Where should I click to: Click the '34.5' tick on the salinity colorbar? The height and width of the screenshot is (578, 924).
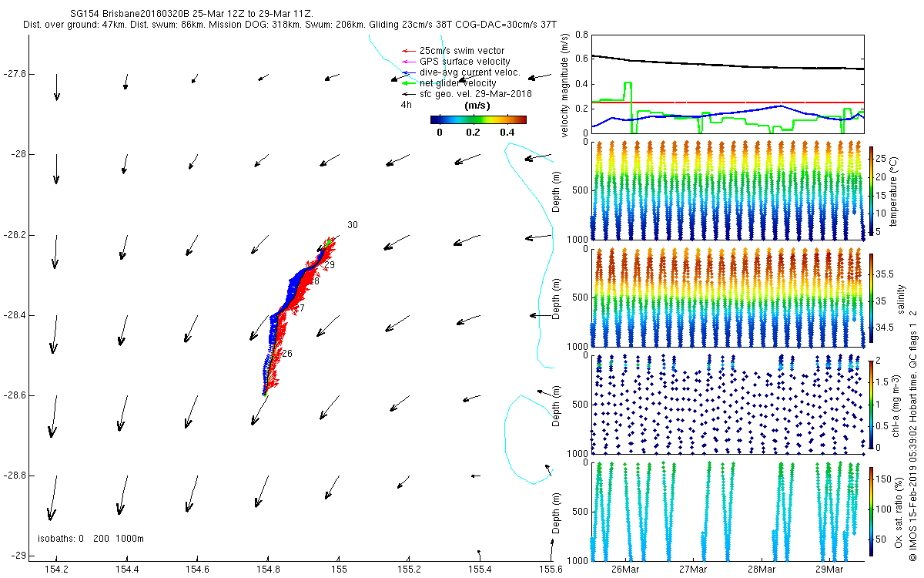click(885, 328)
